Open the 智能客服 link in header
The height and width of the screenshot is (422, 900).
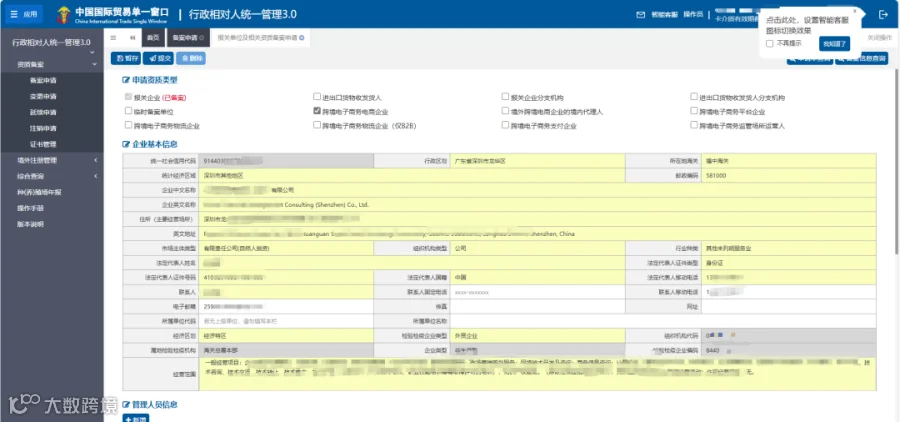[664, 15]
